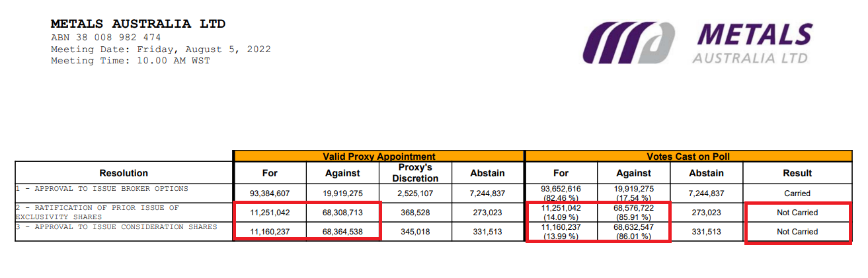Click poll Against value '68,576,722'
Viewport: 868px width, 278px height.
click(633, 208)
